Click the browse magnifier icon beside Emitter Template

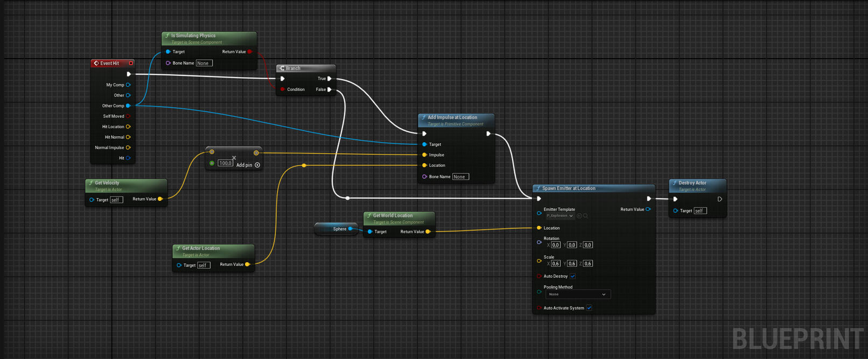[585, 216]
